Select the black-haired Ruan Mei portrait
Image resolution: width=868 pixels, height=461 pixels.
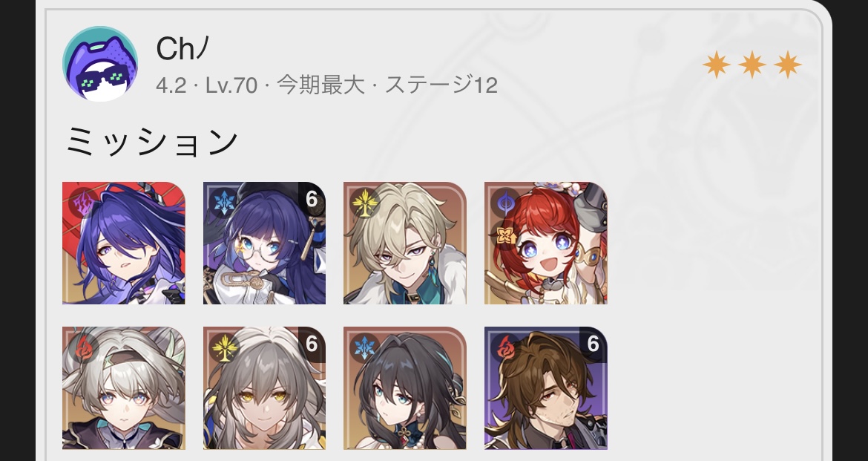(x=404, y=388)
